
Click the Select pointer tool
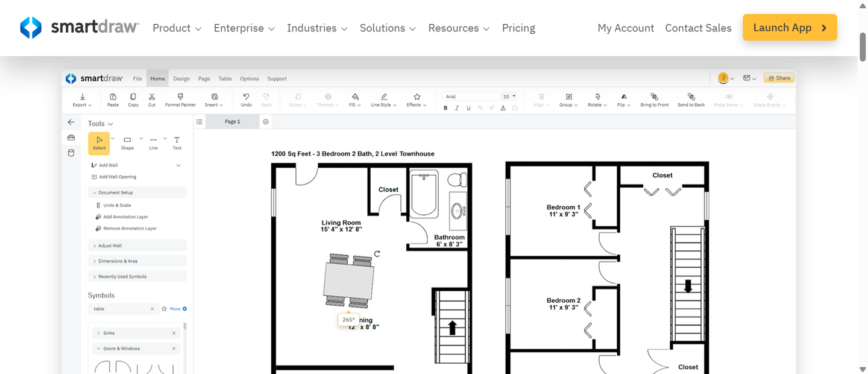pyautogui.click(x=99, y=143)
